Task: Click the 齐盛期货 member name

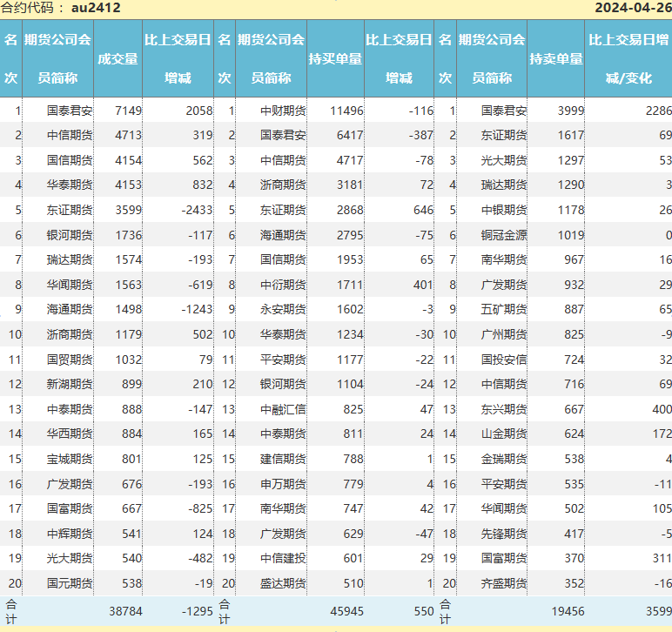Action: [x=504, y=583]
